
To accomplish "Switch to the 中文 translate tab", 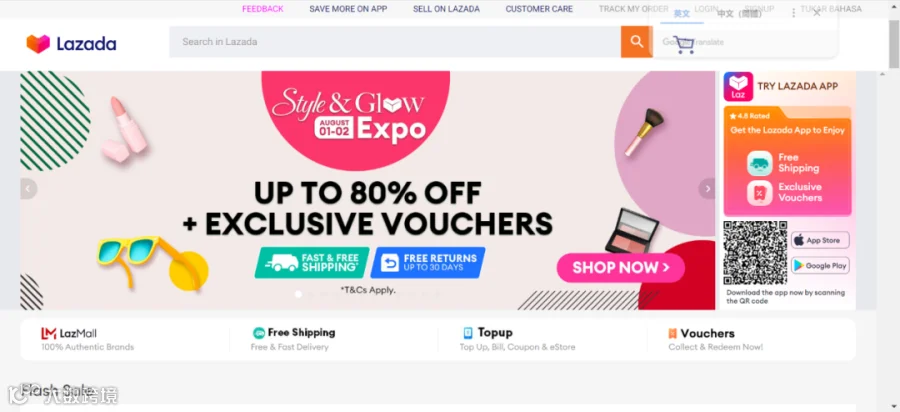I will click(x=739, y=14).
